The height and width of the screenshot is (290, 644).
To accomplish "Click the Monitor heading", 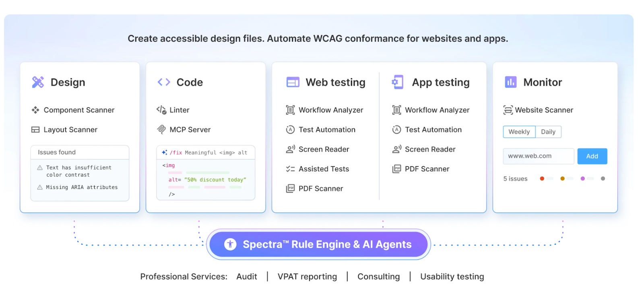I will (543, 82).
